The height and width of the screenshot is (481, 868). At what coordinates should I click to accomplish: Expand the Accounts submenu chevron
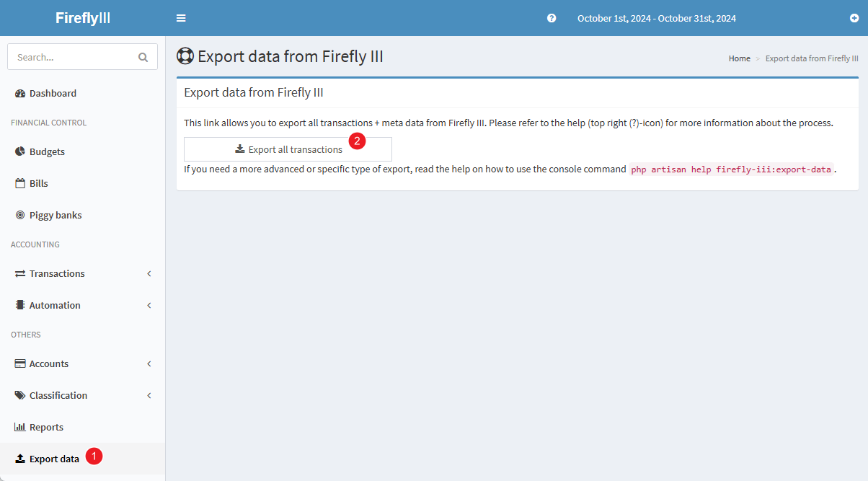149,363
